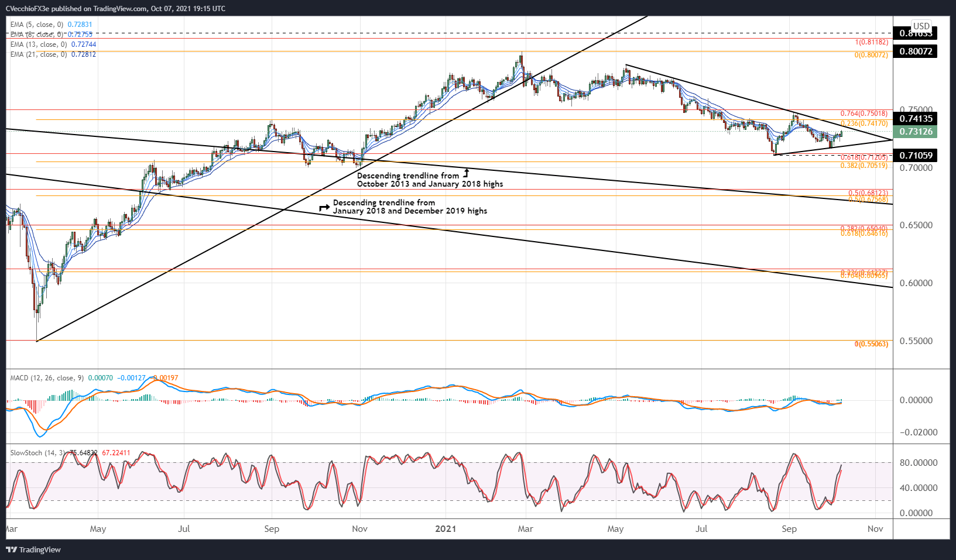Click the MACD (12, 26, close, 9) legend
Screen dimensions: 956x560
pyautogui.click(x=47, y=378)
